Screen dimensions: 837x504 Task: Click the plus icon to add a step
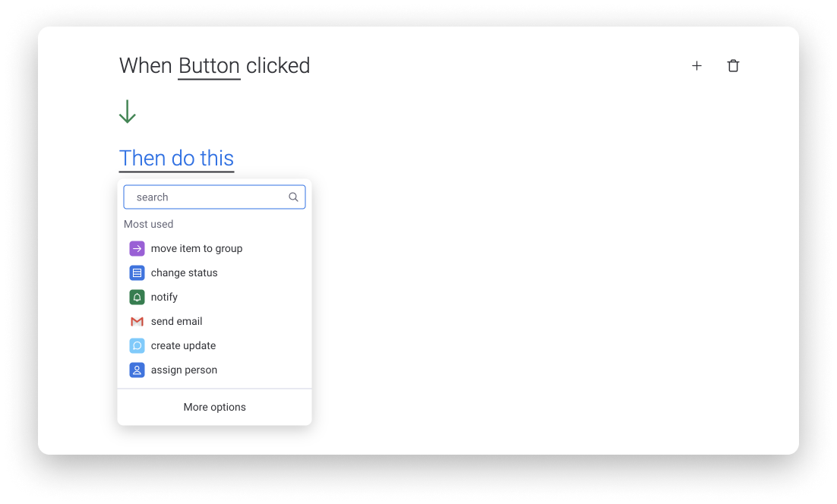pos(696,65)
